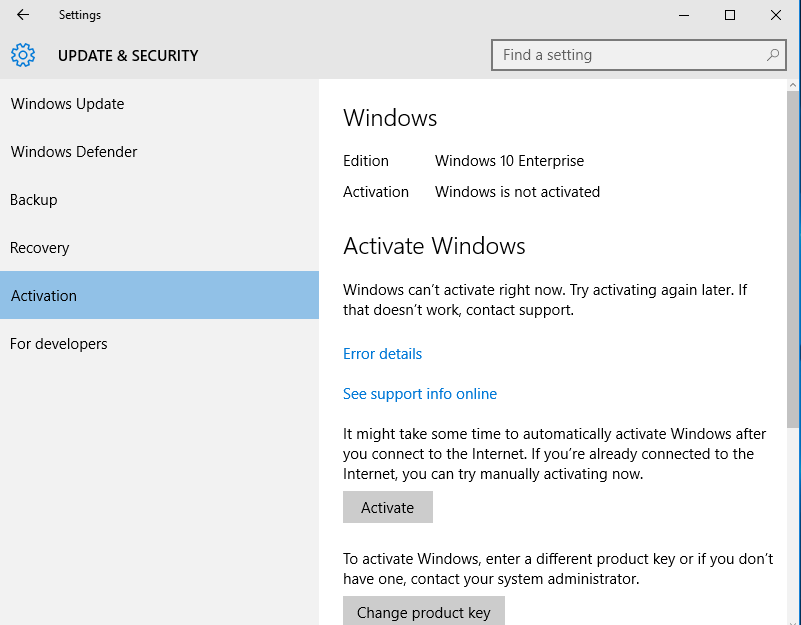Open the Error details link
This screenshot has height=625, width=801.
coord(382,354)
